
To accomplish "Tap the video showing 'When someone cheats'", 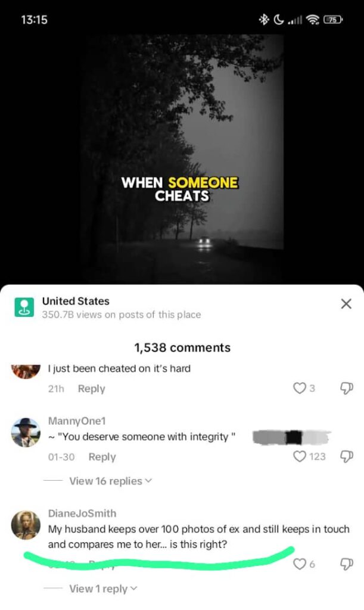I will [x=182, y=160].
